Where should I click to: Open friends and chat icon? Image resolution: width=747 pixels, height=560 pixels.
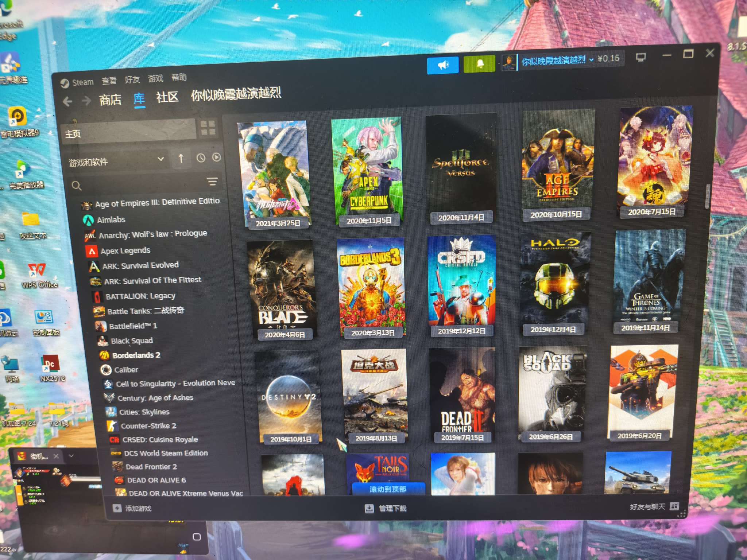click(674, 506)
